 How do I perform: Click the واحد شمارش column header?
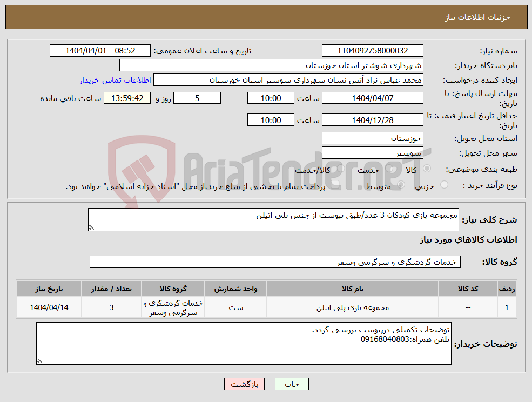236,289
